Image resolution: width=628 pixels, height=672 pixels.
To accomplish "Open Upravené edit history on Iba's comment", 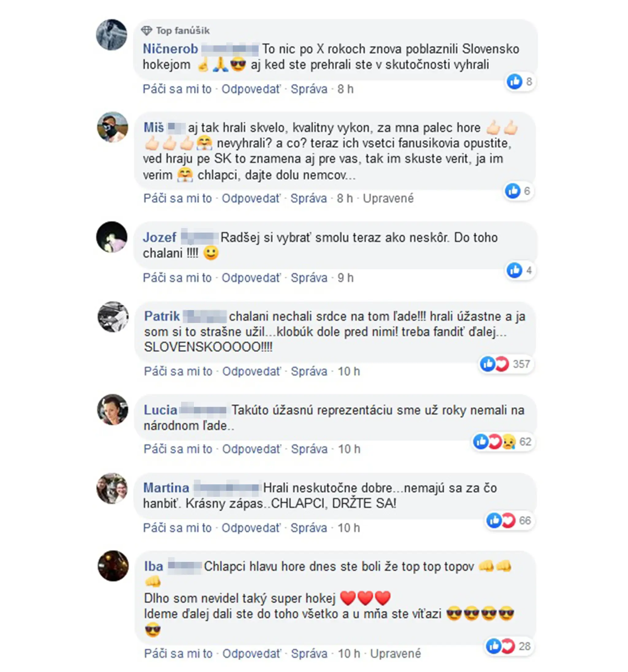I will coord(395,654).
